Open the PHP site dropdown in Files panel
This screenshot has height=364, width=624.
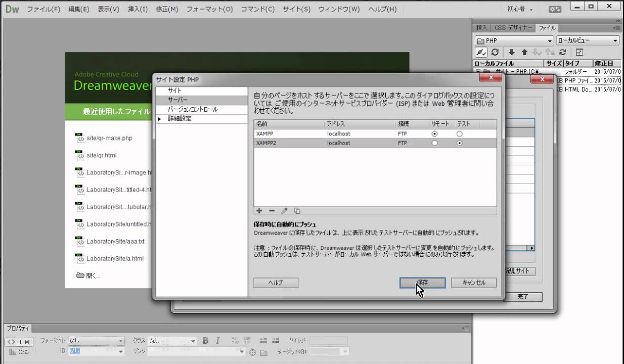[x=514, y=40]
